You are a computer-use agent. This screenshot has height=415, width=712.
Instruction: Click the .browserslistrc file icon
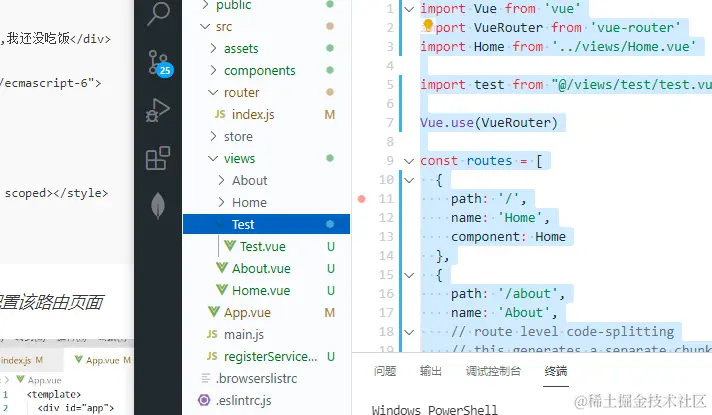coord(206,378)
